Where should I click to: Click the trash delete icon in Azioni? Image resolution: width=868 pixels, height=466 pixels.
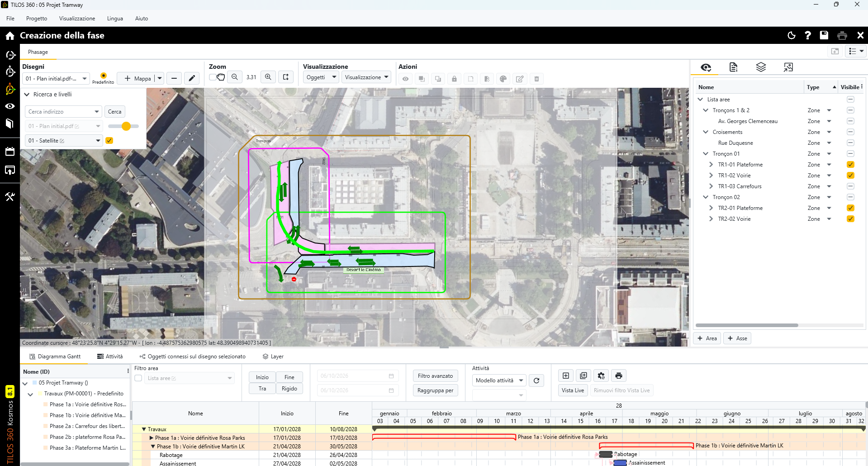coord(536,79)
